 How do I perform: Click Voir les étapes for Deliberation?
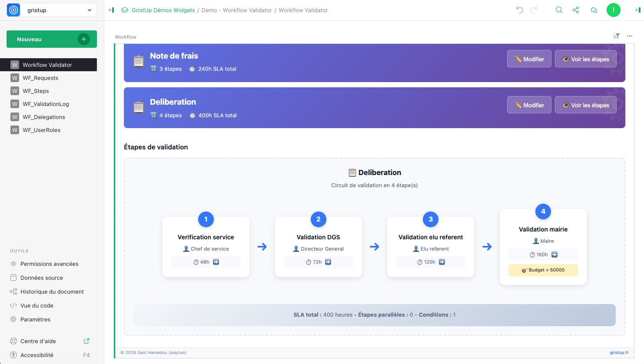click(x=585, y=105)
